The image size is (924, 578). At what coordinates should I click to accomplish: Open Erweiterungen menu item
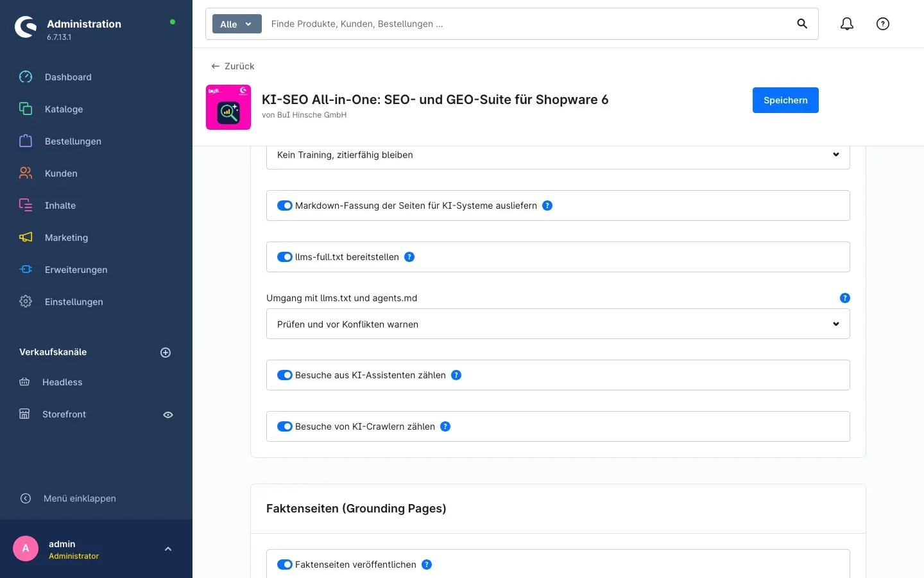click(x=76, y=270)
